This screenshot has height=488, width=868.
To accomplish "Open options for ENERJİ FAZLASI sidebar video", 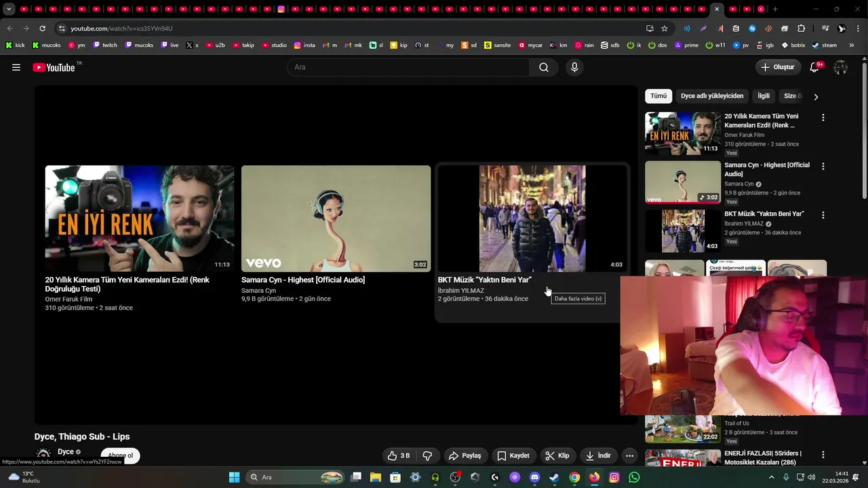I will coord(823,455).
